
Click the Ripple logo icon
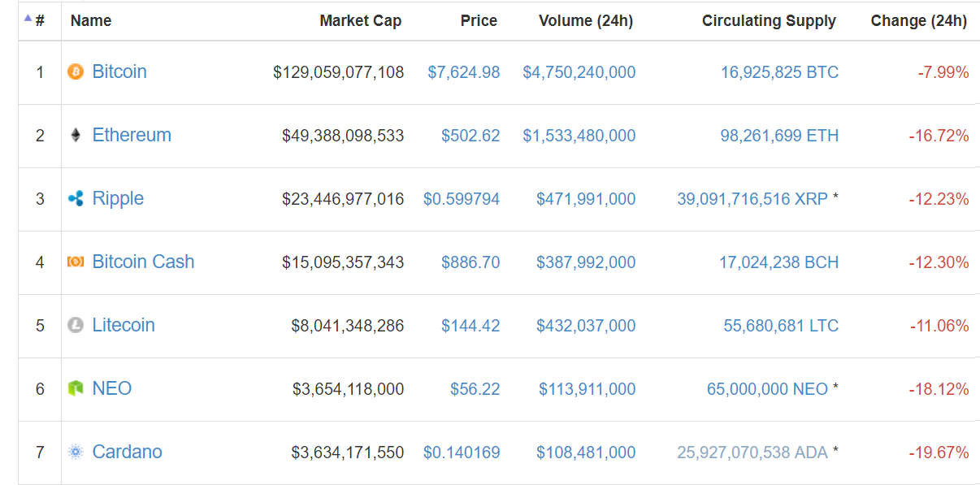[x=76, y=198]
